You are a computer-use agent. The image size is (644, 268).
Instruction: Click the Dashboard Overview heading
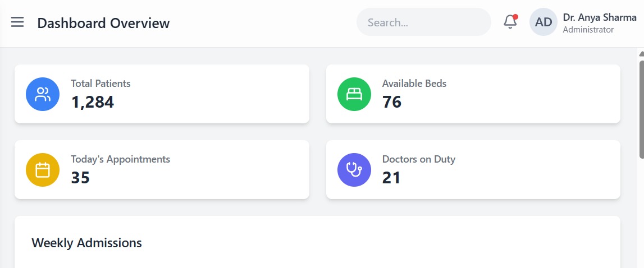click(103, 23)
